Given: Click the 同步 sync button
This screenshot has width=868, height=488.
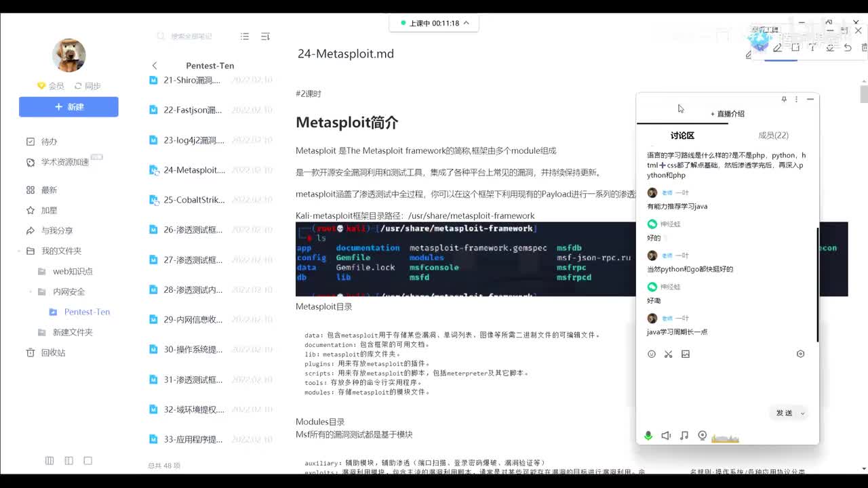Looking at the screenshot, I should pos(87,86).
